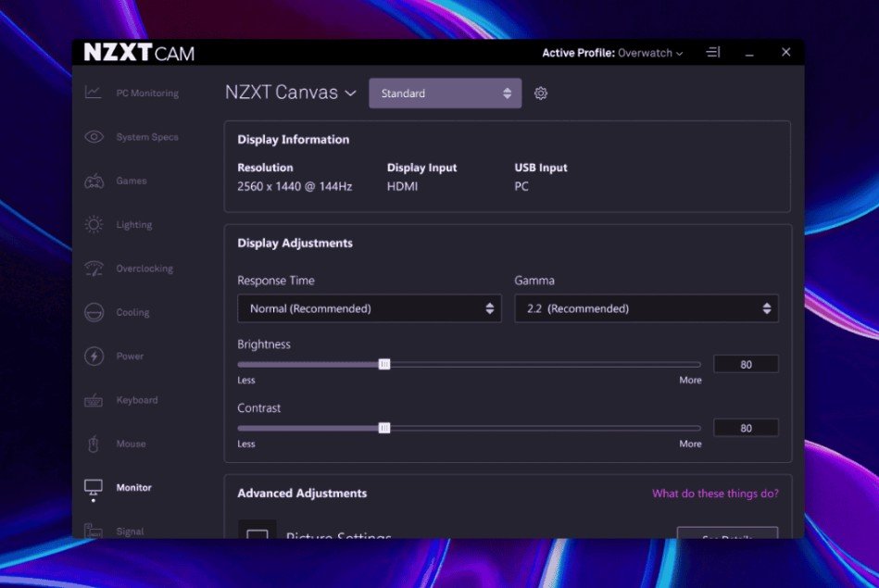Click the Brightness slider handle
The width and height of the screenshot is (879, 588).
pyautogui.click(x=384, y=364)
